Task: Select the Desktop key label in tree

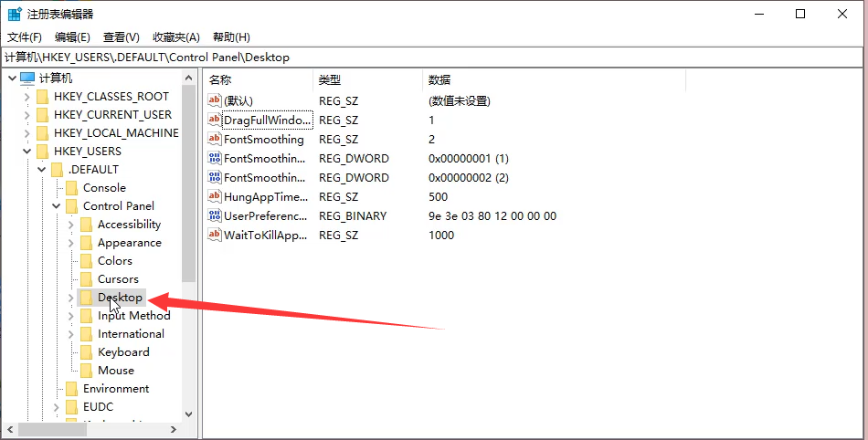Action: pyautogui.click(x=120, y=298)
